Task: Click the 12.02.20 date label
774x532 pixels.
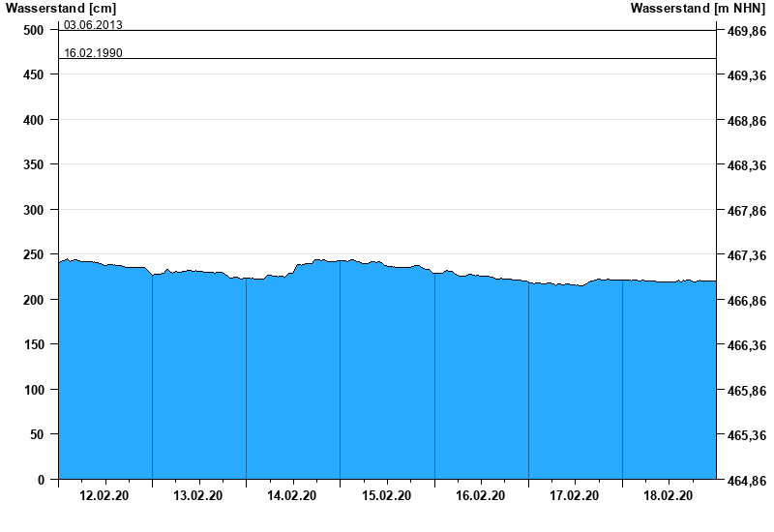Action: [x=104, y=496]
